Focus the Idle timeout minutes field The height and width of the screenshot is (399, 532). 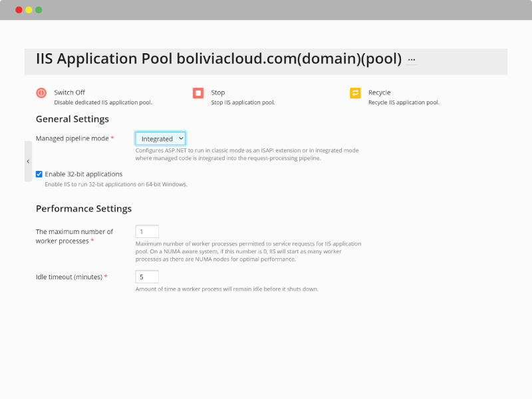tap(147, 277)
